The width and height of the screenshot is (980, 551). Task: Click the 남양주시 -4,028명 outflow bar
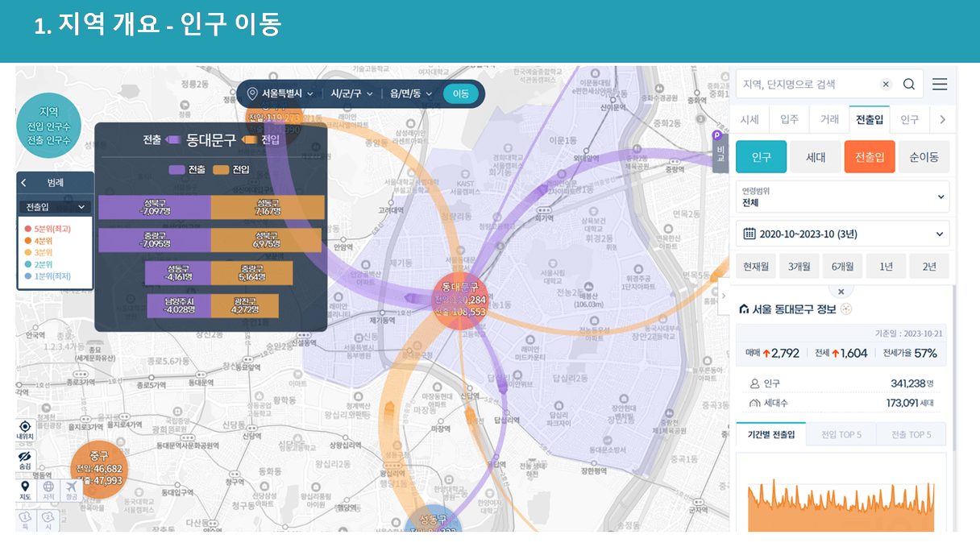[x=179, y=306]
